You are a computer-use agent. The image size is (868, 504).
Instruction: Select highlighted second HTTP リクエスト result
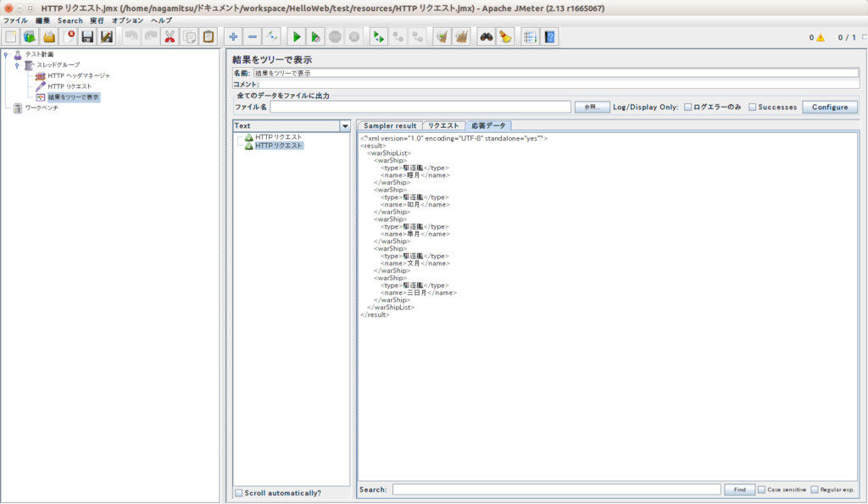click(278, 146)
